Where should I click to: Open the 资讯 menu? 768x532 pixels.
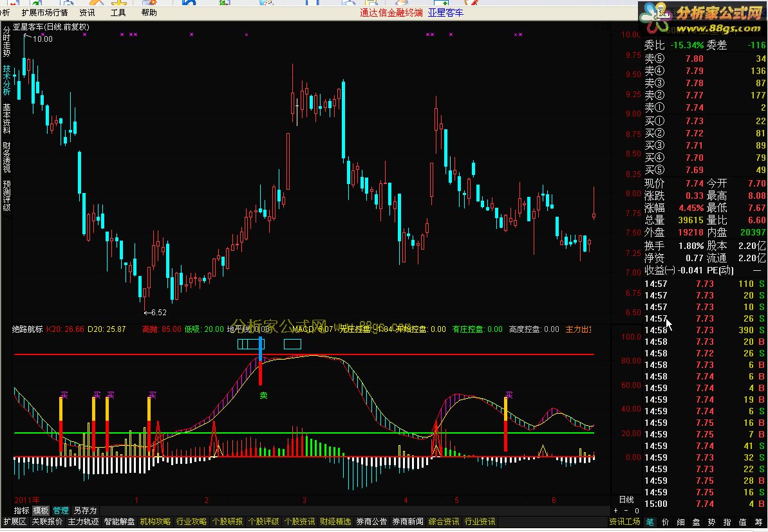pos(87,13)
